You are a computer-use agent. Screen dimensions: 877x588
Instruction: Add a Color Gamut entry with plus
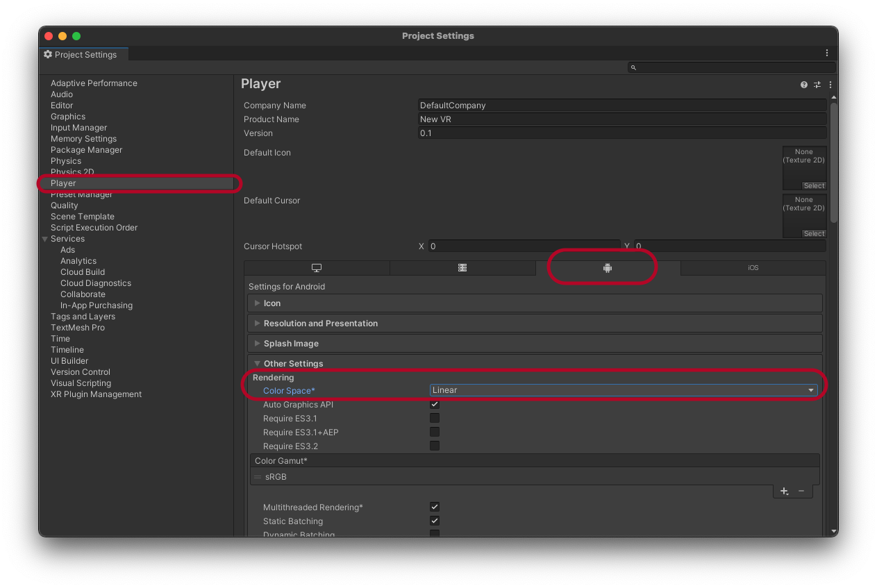tap(784, 491)
